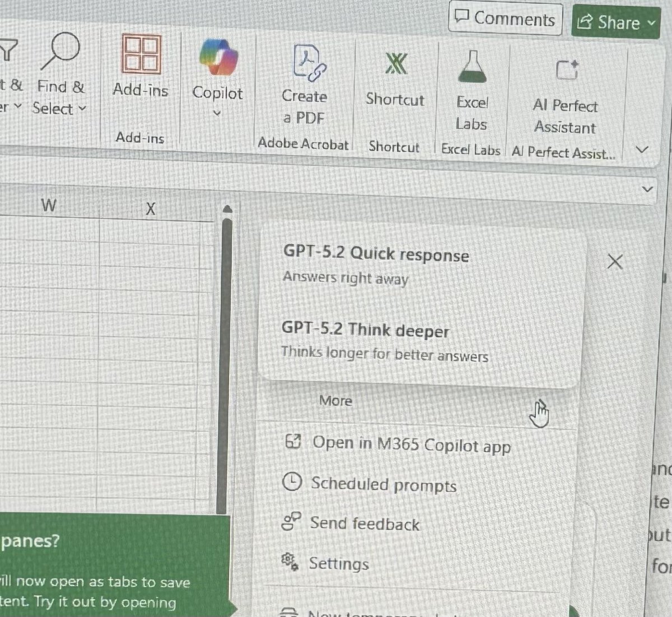672x617 pixels.
Task: Click the 'Add-ins' group label below icon
Action: (139, 137)
